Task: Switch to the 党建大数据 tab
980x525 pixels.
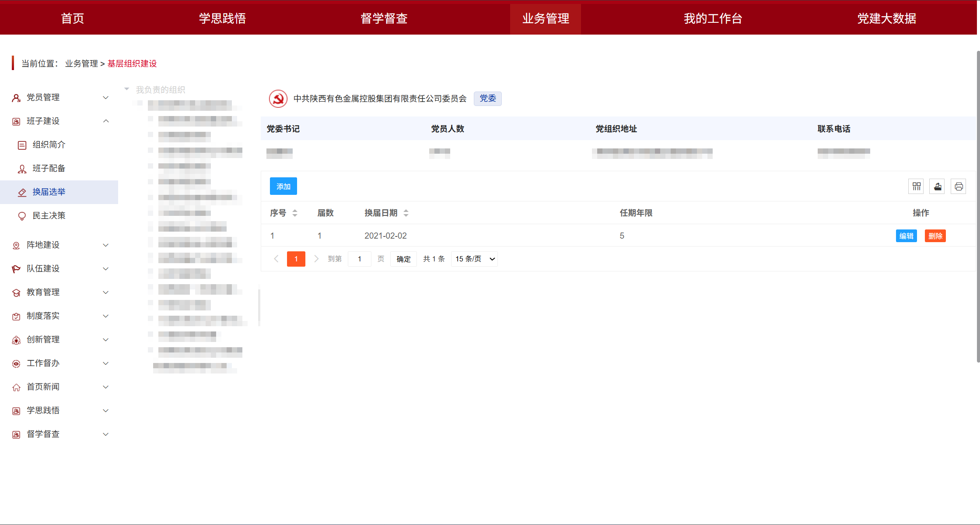Action: pyautogui.click(x=886, y=18)
